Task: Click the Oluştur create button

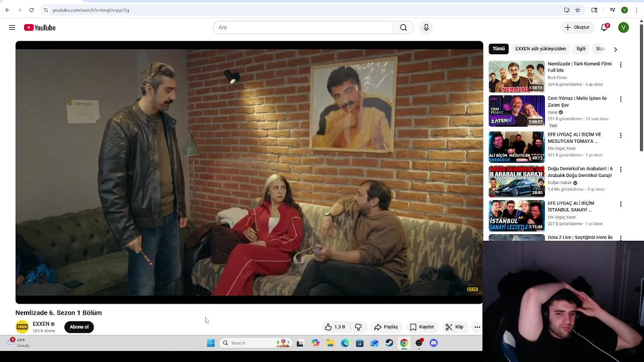Action: pyautogui.click(x=577, y=28)
